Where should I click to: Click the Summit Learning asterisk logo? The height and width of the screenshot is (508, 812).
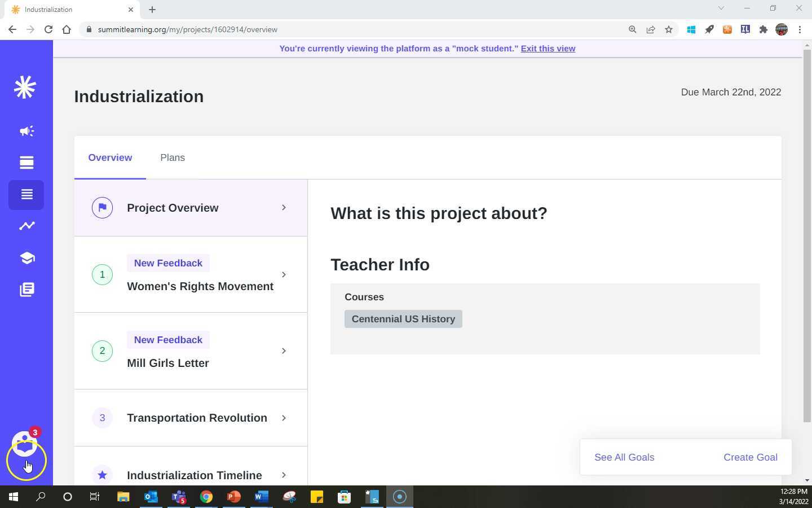pos(25,87)
